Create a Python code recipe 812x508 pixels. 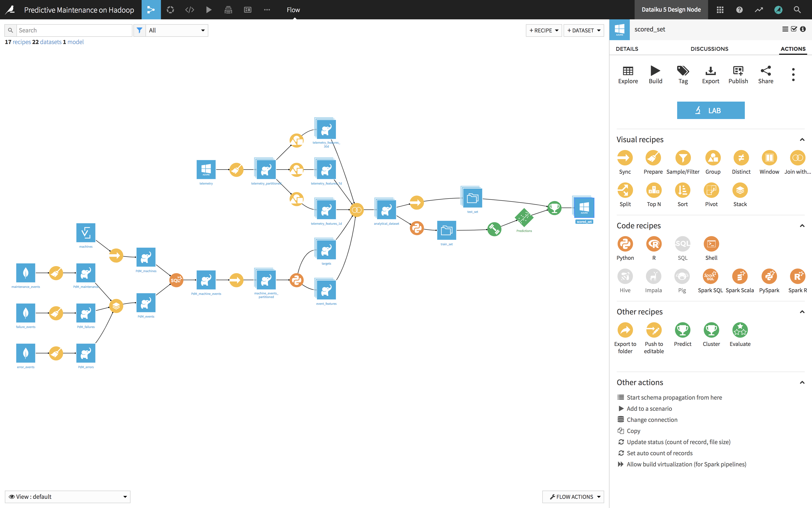click(x=625, y=244)
